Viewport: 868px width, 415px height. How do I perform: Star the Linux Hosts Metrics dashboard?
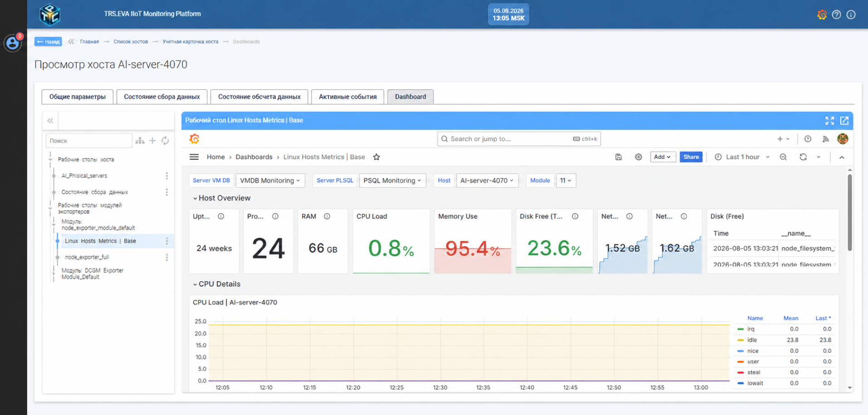pos(377,157)
